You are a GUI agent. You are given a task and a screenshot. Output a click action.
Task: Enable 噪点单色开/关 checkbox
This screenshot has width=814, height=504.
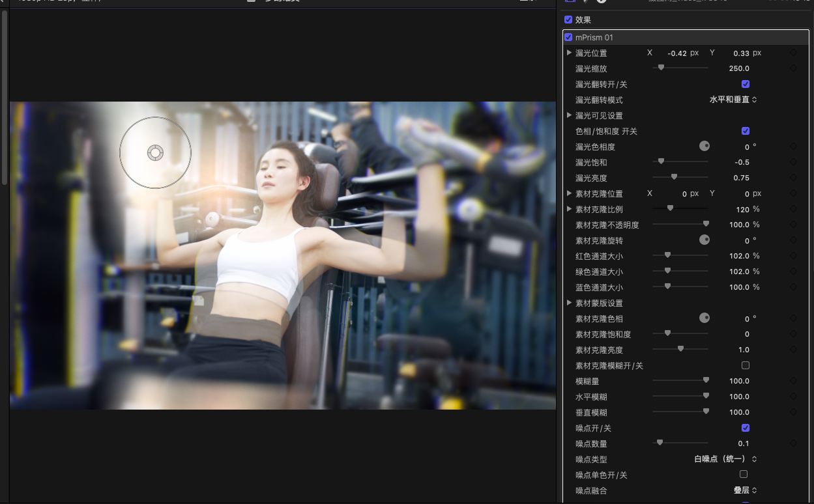click(x=744, y=475)
